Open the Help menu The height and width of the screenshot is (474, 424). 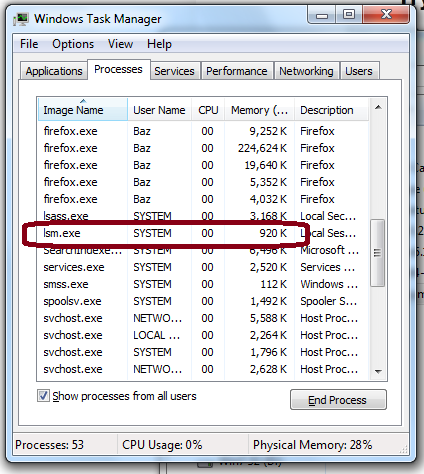(159, 44)
